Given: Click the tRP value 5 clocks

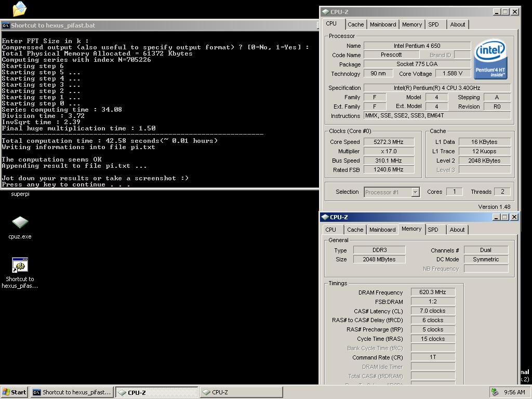Looking at the screenshot, I should point(433,329).
